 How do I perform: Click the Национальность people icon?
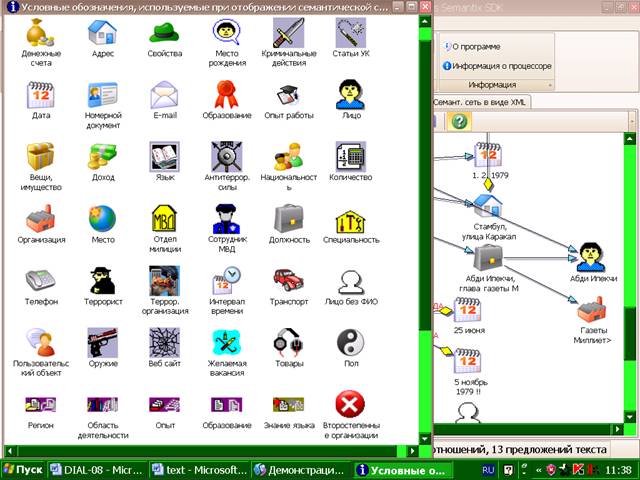coord(289,156)
